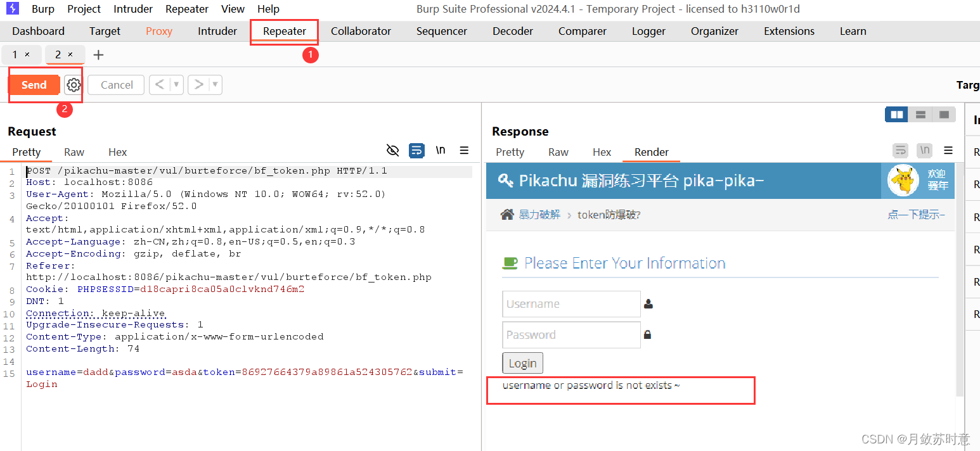Screen dimensions: 980x451
Task: Switch to Collaborator tab
Action: tap(361, 31)
